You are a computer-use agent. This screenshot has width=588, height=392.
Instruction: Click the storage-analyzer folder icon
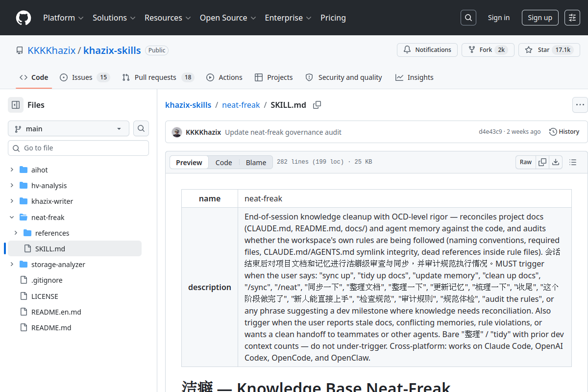(24, 265)
